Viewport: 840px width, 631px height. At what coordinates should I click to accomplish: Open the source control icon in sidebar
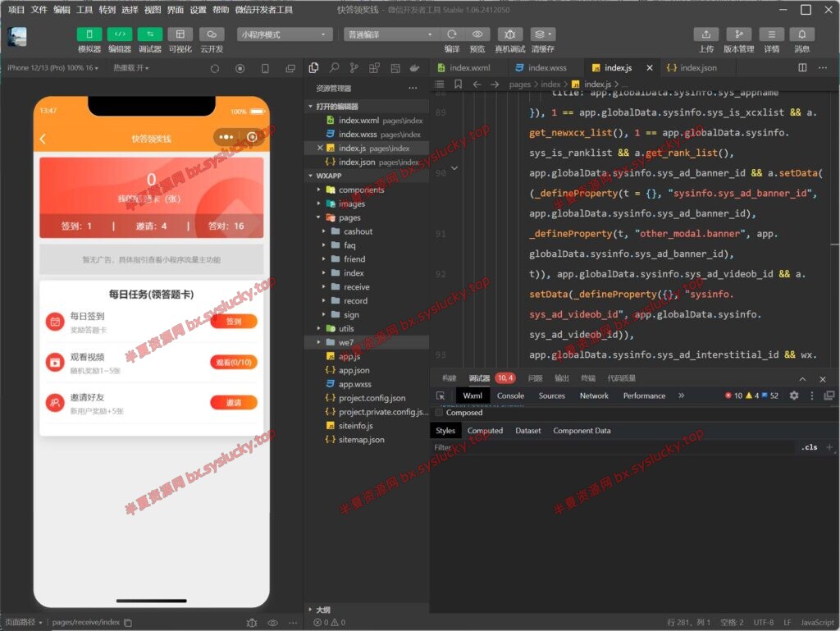(354, 67)
